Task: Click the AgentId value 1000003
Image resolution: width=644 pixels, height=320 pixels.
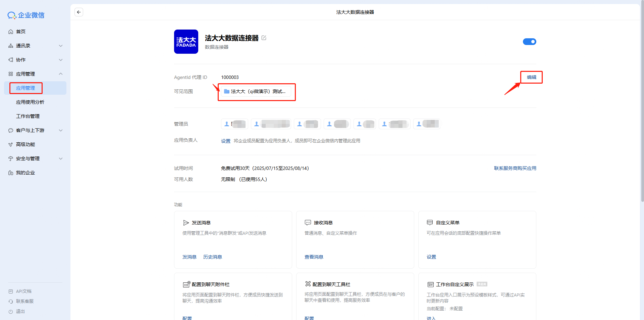Action: tap(230, 77)
